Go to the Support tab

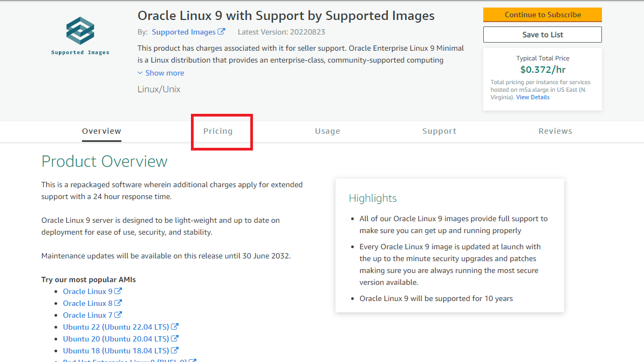[439, 131]
